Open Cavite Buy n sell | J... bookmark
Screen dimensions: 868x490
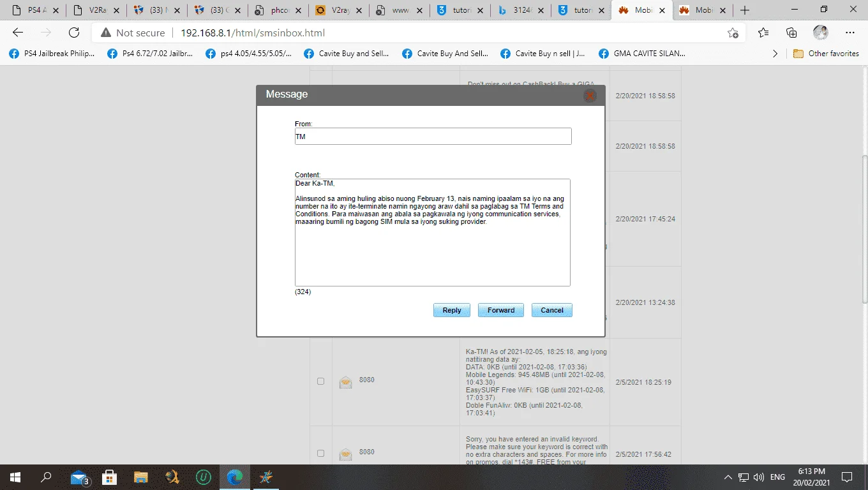point(543,54)
